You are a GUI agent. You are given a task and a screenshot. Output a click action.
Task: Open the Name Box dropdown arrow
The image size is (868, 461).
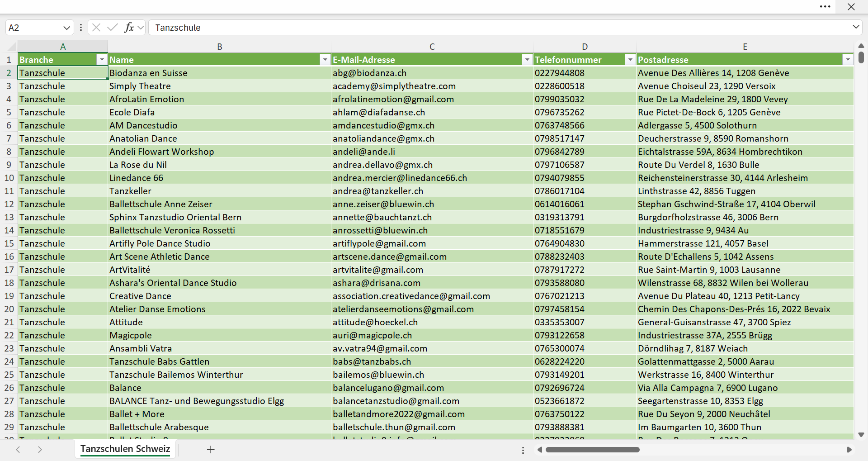(x=66, y=28)
